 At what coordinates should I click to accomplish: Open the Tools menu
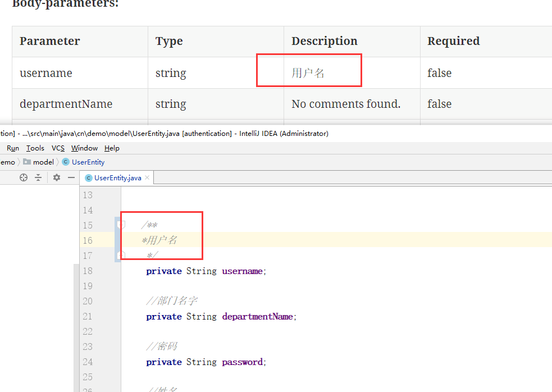tap(35, 148)
